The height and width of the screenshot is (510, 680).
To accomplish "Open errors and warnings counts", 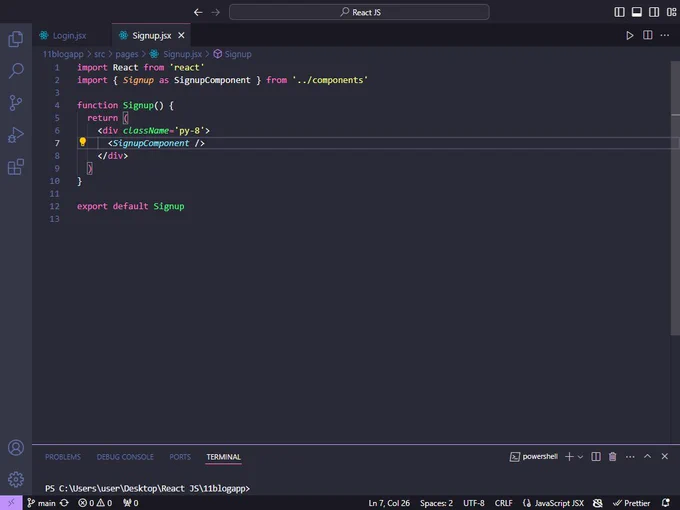I will pos(95,503).
